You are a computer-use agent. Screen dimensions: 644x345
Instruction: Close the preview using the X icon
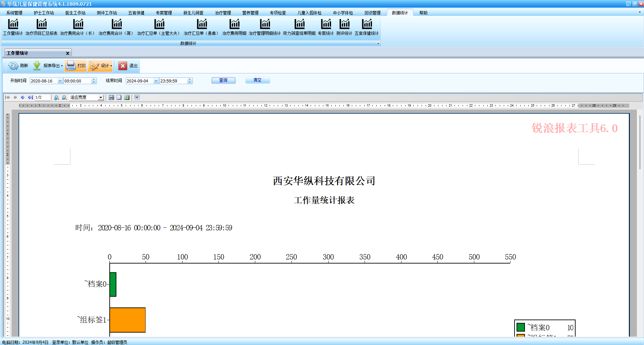click(137, 98)
